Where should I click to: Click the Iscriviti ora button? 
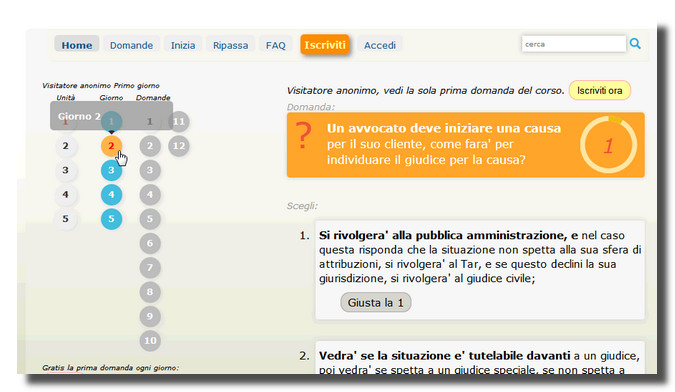tap(600, 90)
